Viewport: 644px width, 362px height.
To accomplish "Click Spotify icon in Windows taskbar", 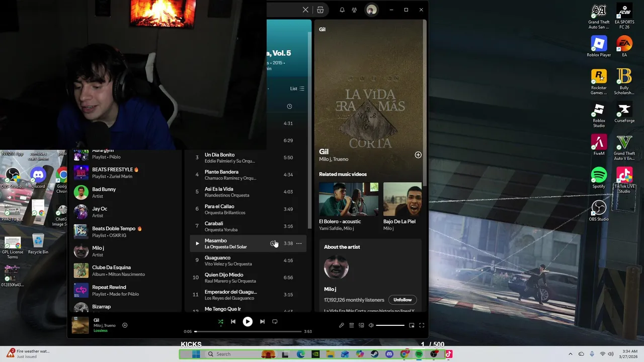I will coord(419,354).
